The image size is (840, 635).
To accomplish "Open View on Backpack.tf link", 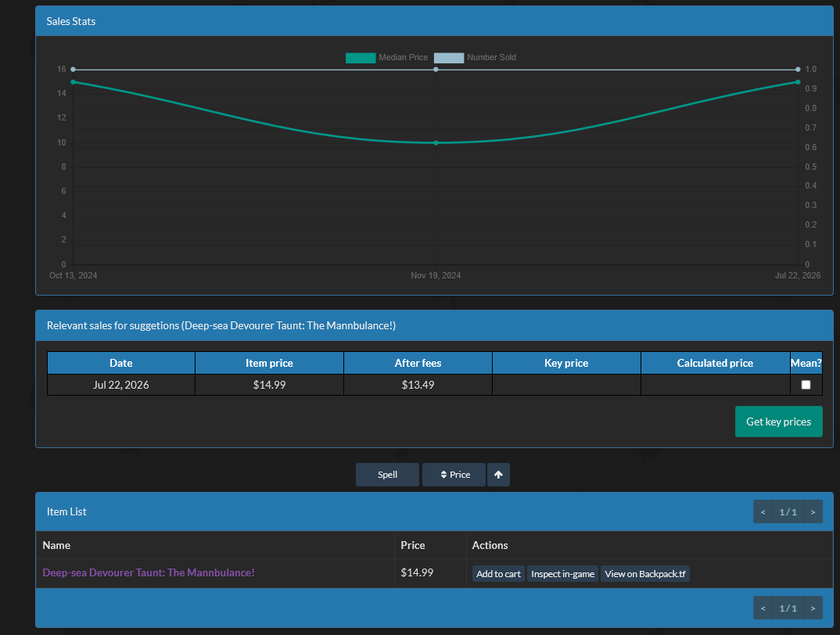I will [x=645, y=574].
